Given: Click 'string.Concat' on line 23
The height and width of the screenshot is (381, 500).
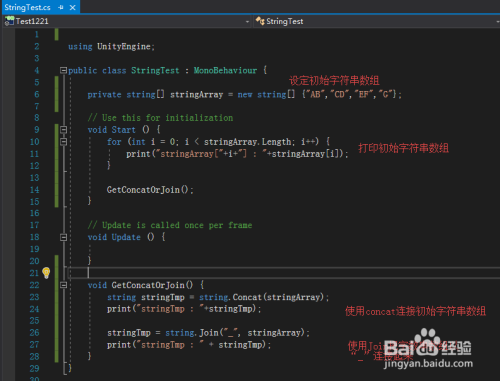Looking at the screenshot, I should 230,297.
